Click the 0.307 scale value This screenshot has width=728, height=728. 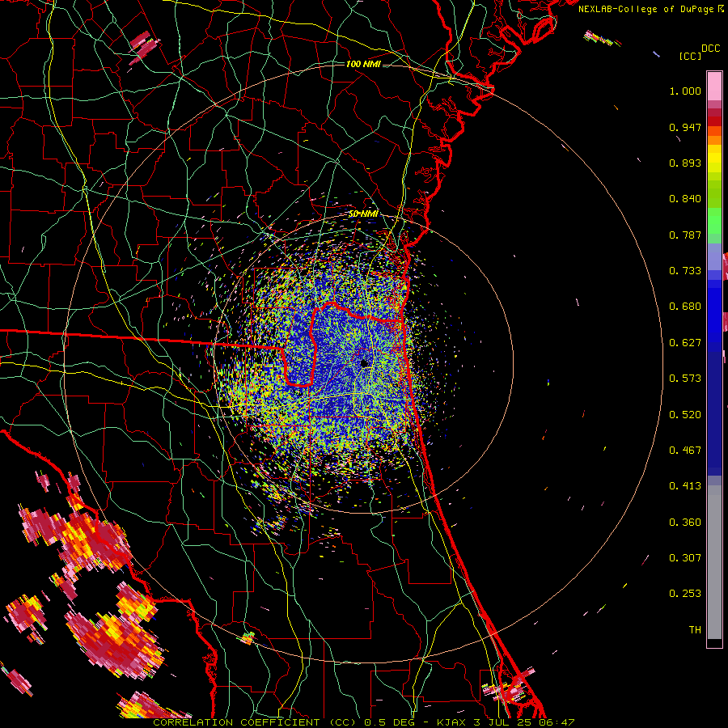[685, 558]
